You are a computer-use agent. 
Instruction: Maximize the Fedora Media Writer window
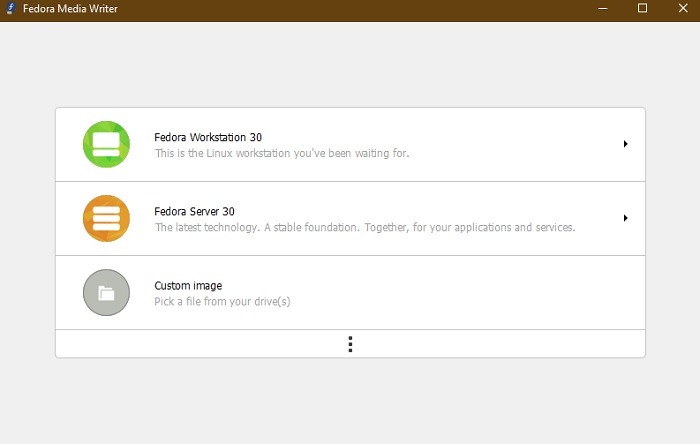(x=642, y=8)
